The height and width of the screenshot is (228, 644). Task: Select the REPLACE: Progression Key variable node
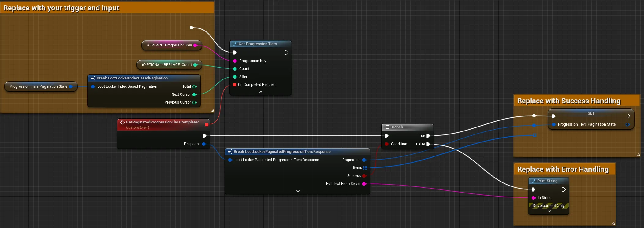(172, 45)
